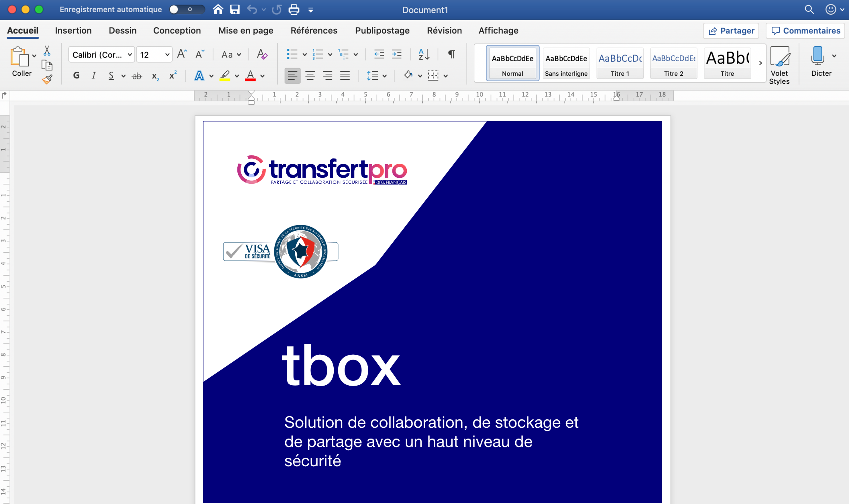This screenshot has height=504, width=849.
Task: Expand the borders options arrow
Action: (x=445, y=76)
